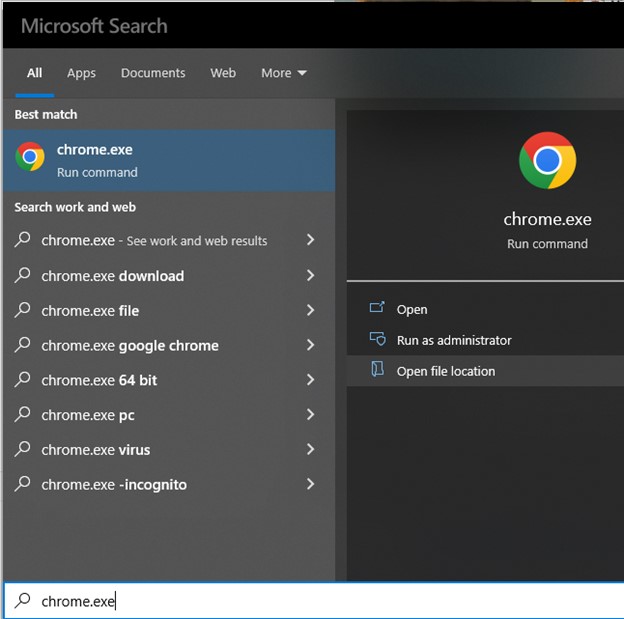Select the 'chrome.exe 64 bit' suggestion text
Viewport: 624px width, 619px height.
[x=99, y=380]
